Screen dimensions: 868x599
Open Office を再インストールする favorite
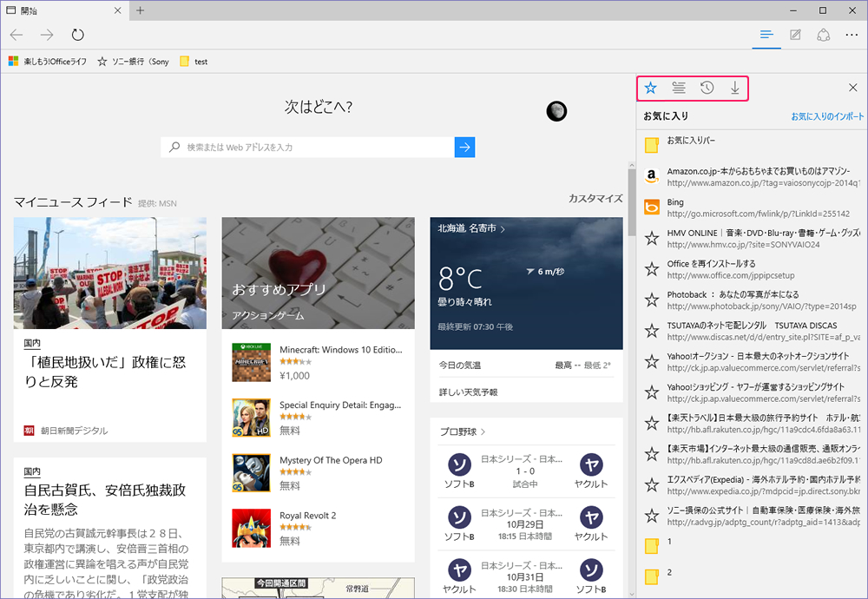click(x=752, y=269)
